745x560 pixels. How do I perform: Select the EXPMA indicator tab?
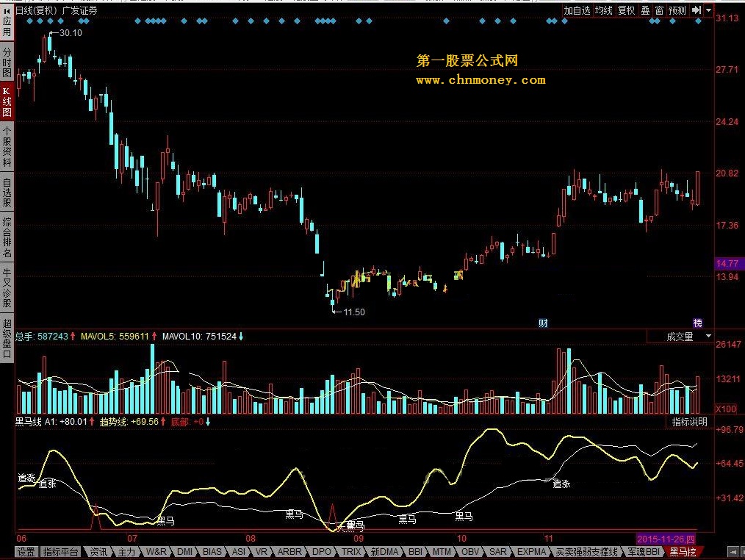pyautogui.click(x=531, y=552)
